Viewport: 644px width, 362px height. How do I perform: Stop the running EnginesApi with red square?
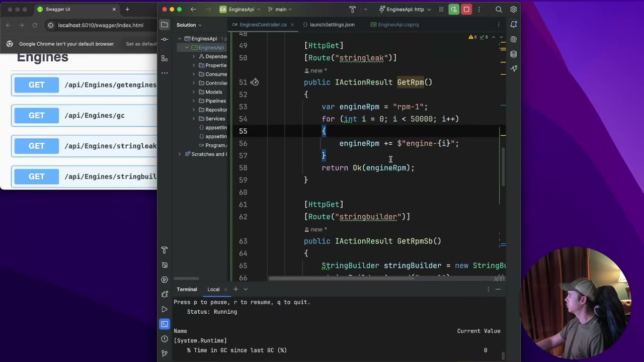coord(466,9)
